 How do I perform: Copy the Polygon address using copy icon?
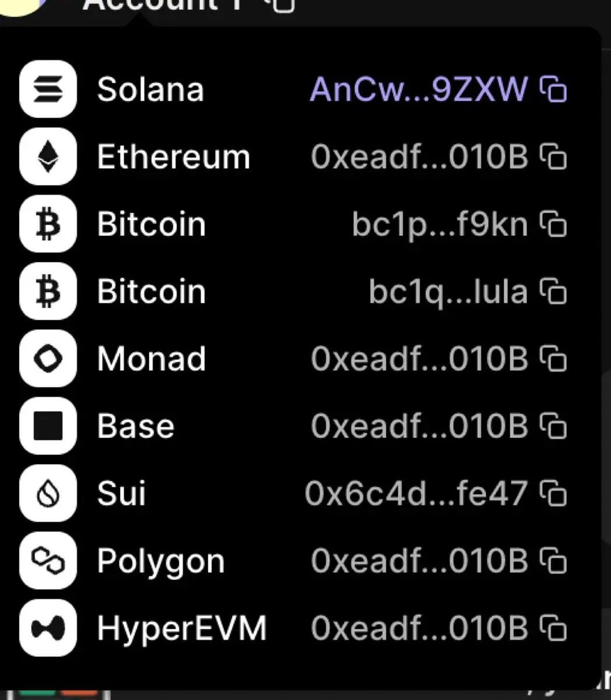pos(553,561)
